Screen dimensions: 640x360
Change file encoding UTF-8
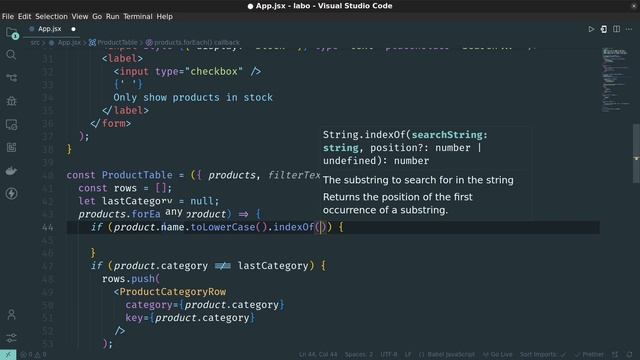pyautogui.click(x=389, y=355)
